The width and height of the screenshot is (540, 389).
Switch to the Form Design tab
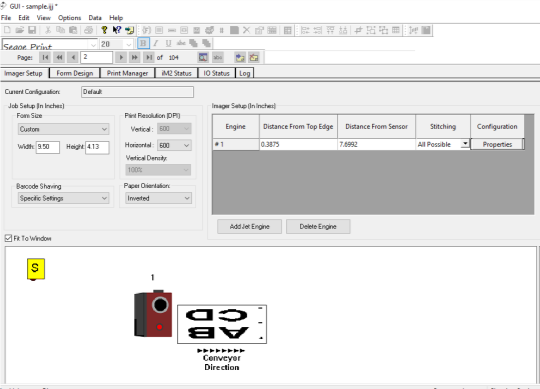click(x=75, y=73)
